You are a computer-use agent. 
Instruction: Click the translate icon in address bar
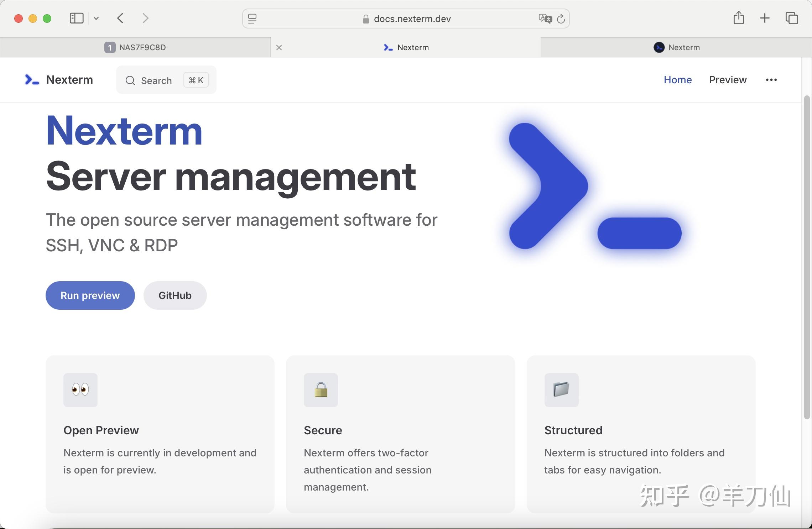click(x=545, y=19)
